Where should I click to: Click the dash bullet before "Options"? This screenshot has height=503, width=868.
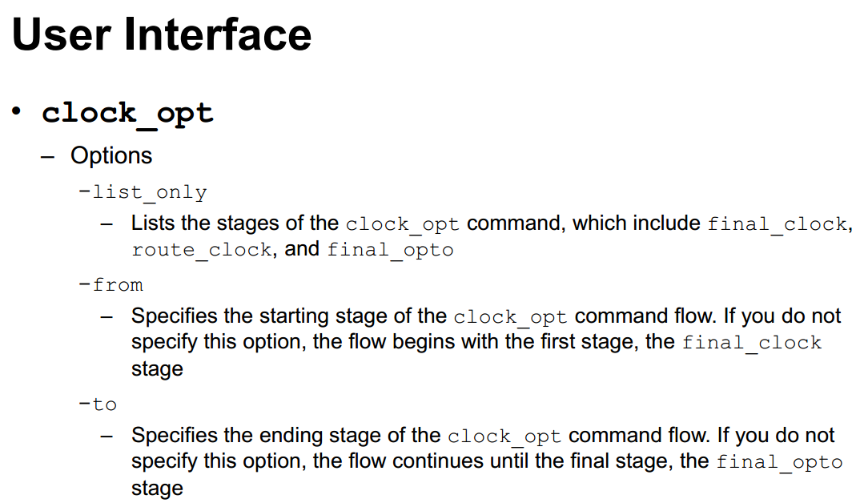click(49, 155)
